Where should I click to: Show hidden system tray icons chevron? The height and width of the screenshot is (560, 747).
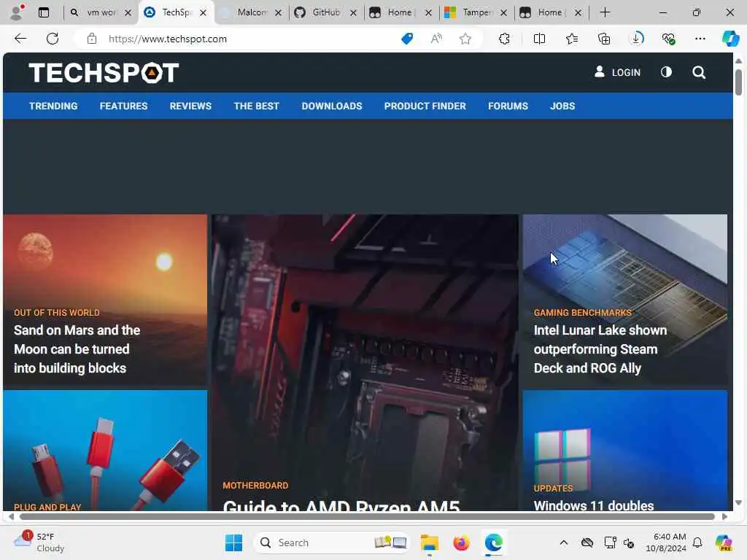[x=564, y=542]
